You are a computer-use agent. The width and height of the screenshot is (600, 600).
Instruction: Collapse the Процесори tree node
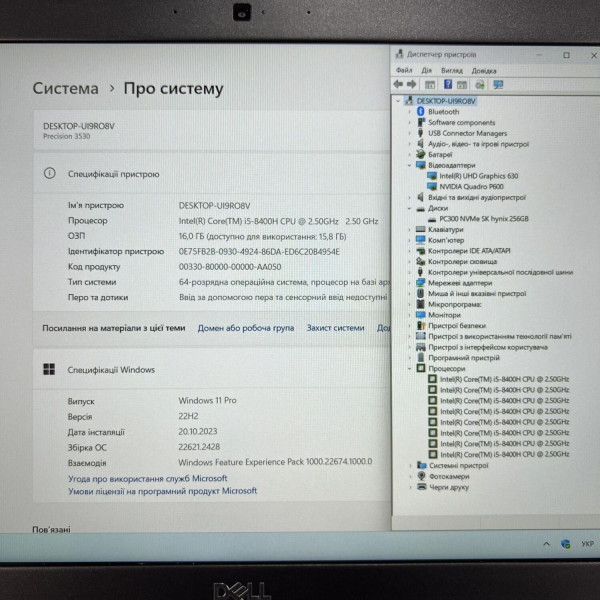tap(409, 368)
